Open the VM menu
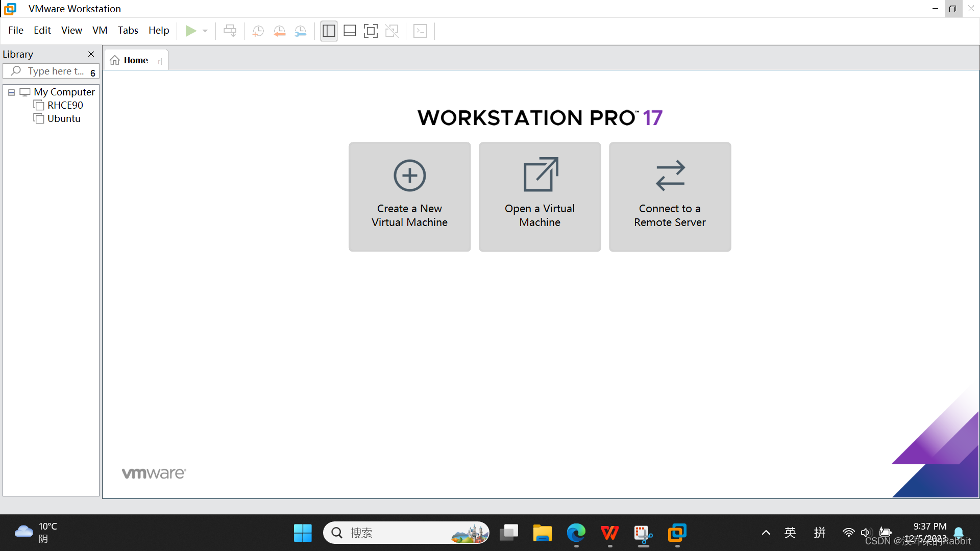Viewport: 980px width, 551px height. point(100,30)
